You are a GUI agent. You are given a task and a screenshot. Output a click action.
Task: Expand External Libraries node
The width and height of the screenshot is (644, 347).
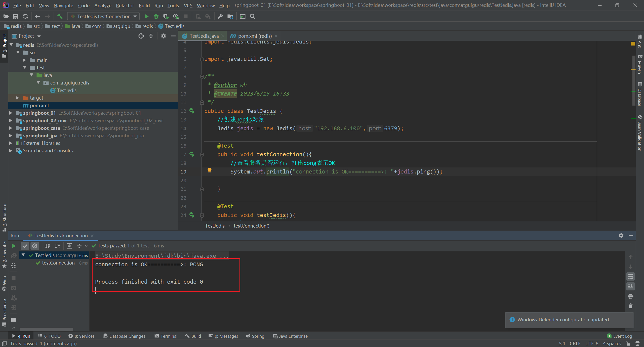tap(11, 143)
